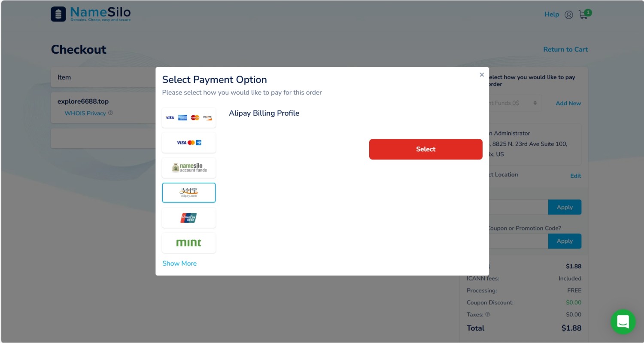Go back via Return to Cart
The width and height of the screenshot is (644, 343).
coord(565,49)
